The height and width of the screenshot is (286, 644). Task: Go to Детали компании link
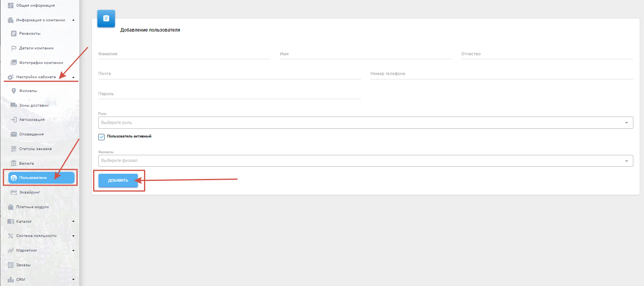pos(36,48)
